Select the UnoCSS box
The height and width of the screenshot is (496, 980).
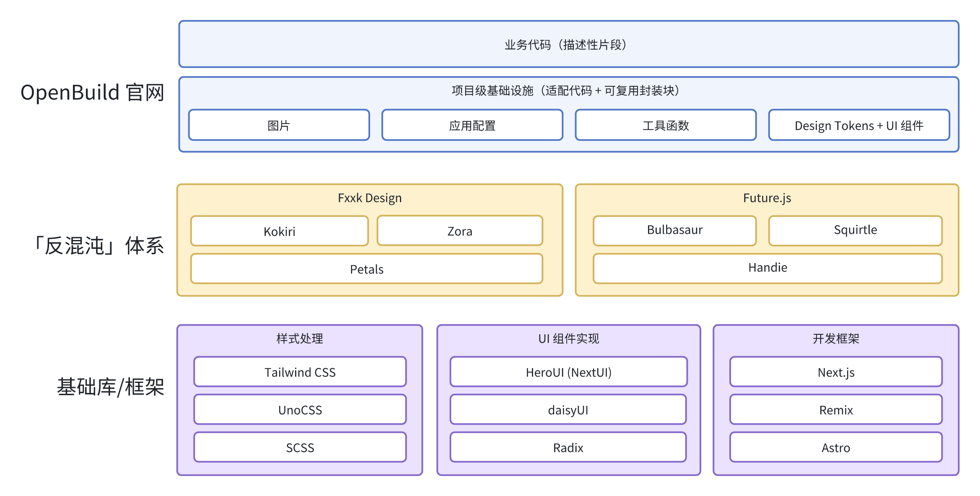300,409
